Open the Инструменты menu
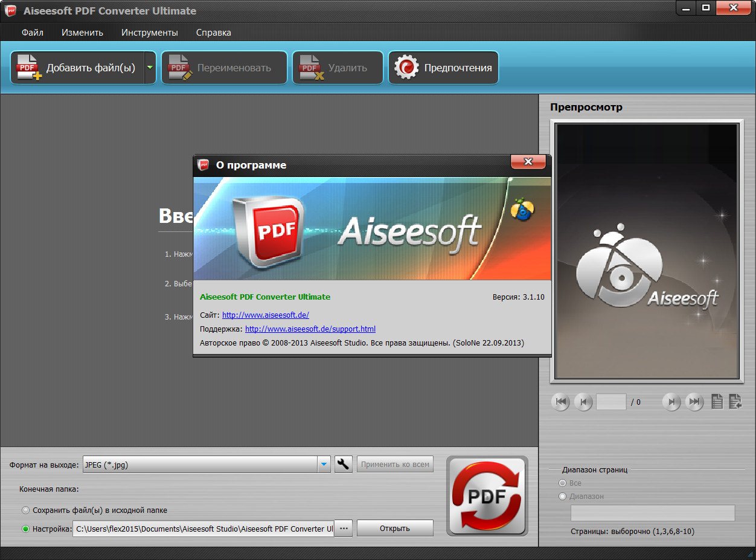This screenshot has height=560, width=756. click(x=149, y=33)
